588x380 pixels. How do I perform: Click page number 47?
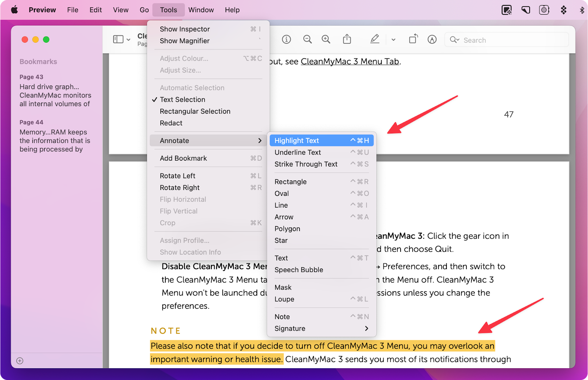(509, 114)
